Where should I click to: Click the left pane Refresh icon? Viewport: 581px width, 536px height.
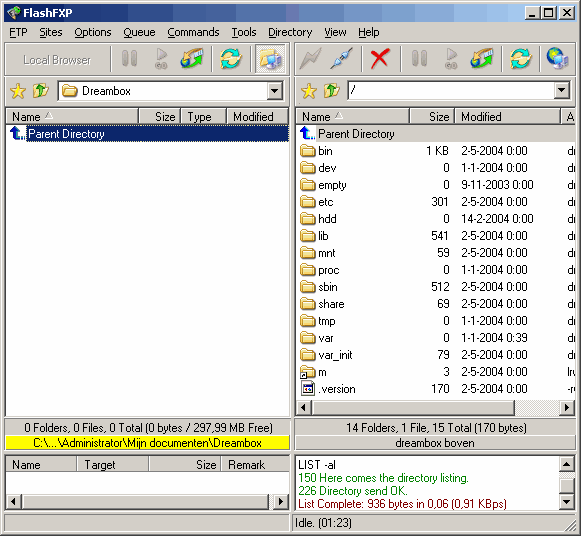[x=231, y=59]
